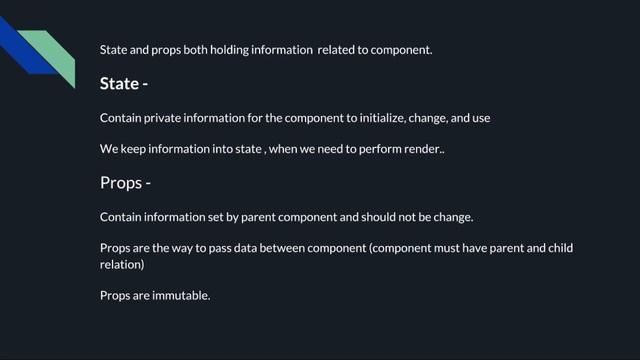
Task: Click the "Contain information set by parent" line
Action: 286,217
